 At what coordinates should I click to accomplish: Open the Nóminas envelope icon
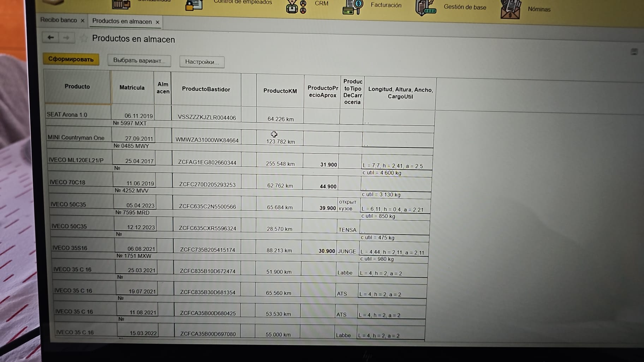(510, 10)
